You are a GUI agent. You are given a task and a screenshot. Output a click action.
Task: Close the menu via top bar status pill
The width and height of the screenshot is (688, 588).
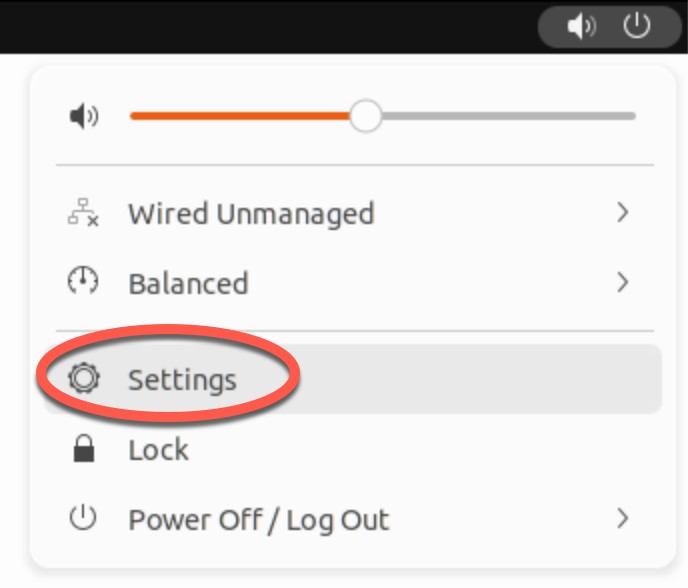[x=609, y=27]
